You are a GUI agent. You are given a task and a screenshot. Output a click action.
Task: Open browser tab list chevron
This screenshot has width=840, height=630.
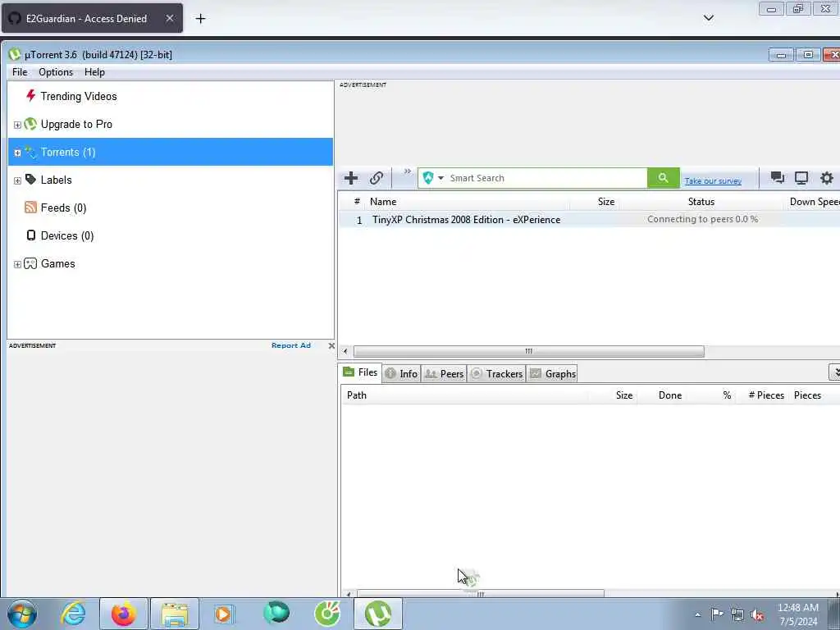click(708, 18)
